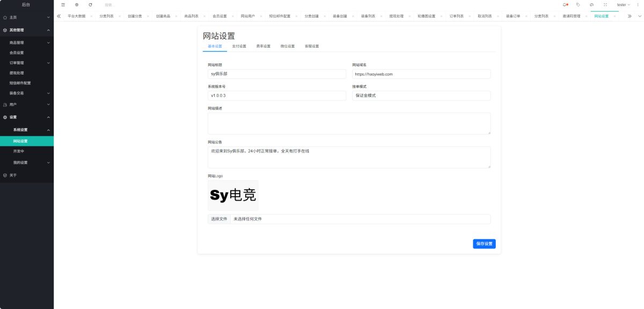Switch to the 客服设置 tab
The width and height of the screenshot is (644, 309).
coord(312,46)
